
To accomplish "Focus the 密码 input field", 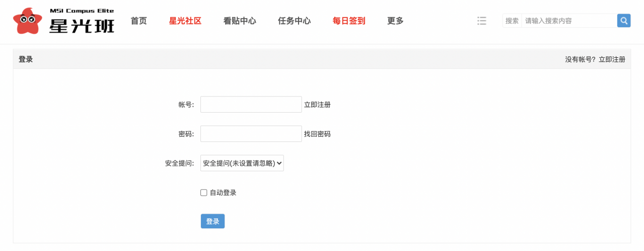I will (x=251, y=134).
